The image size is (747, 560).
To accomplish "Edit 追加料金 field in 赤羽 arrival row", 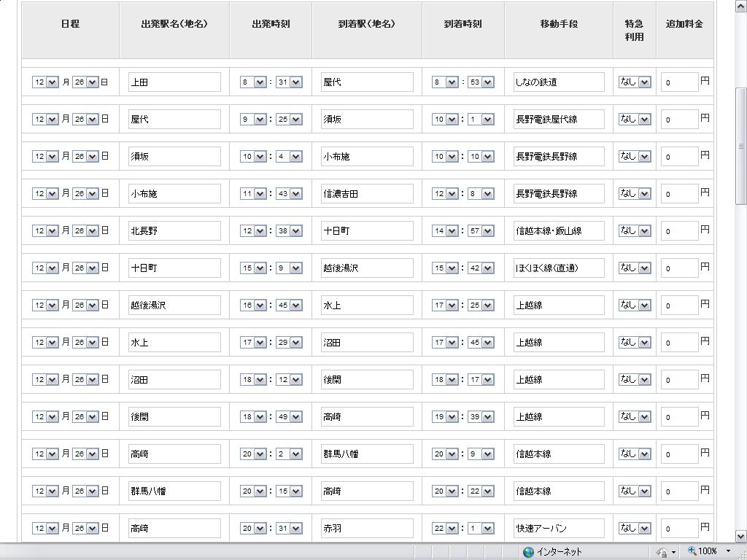I will 679,528.
